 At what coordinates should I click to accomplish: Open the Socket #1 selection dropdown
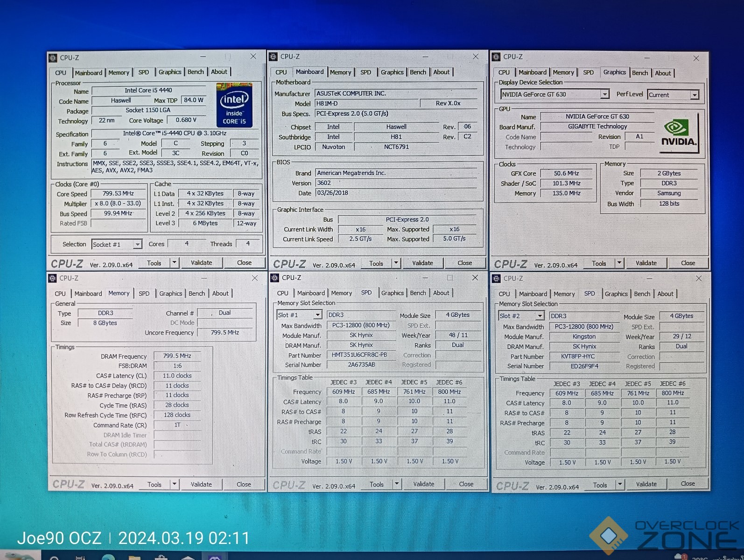point(137,245)
